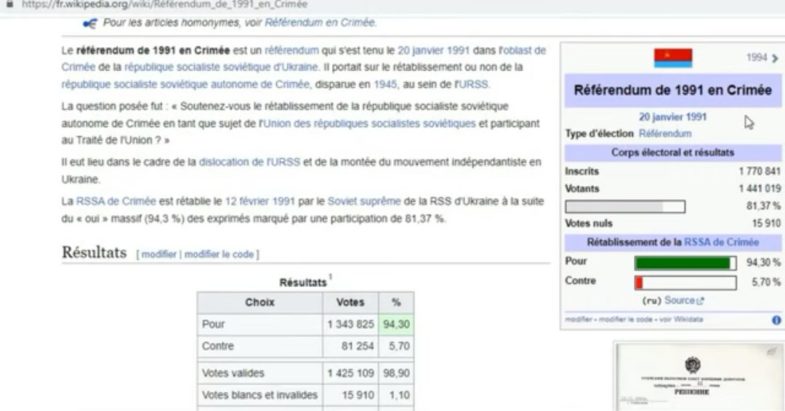Open '20 janvier 1991' date in infobox
This screenshot has width=785, height=411.
point(672,117)
